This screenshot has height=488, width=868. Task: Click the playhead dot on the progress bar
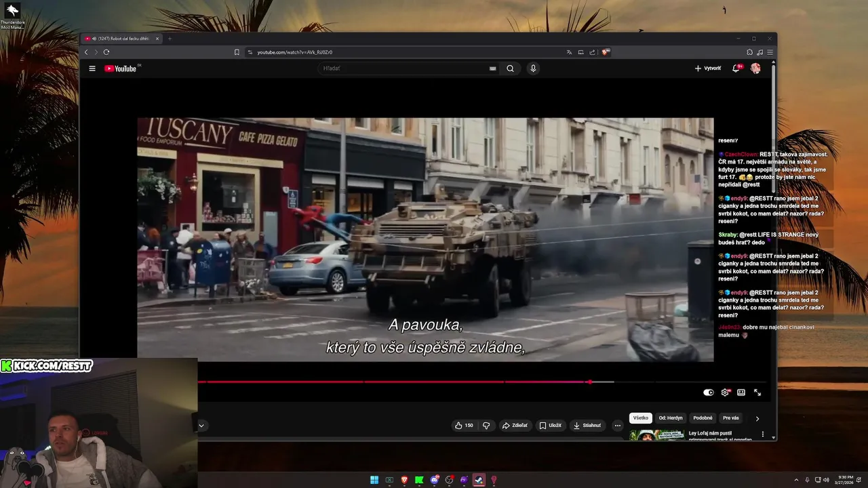click(x=589, y=382)
